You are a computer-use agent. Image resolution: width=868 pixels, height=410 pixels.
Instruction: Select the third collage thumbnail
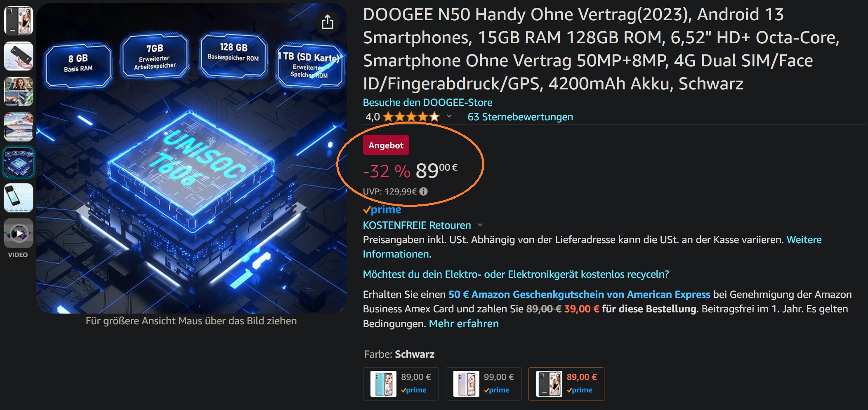click(19, 91)
